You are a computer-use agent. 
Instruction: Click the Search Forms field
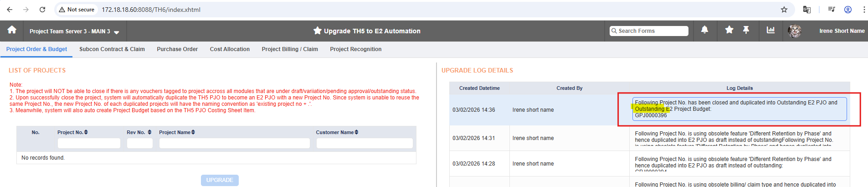[x=649, y=31]
